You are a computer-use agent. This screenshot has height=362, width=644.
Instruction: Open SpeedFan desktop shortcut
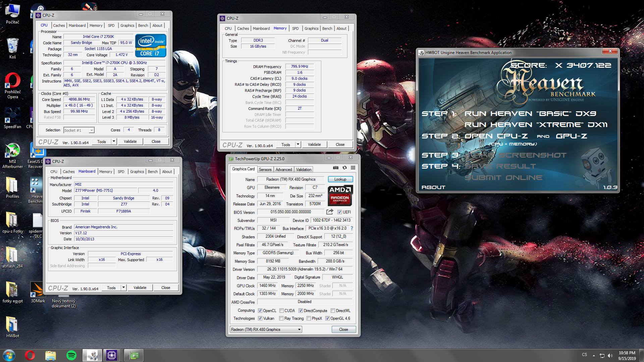(x=12, y=118)
